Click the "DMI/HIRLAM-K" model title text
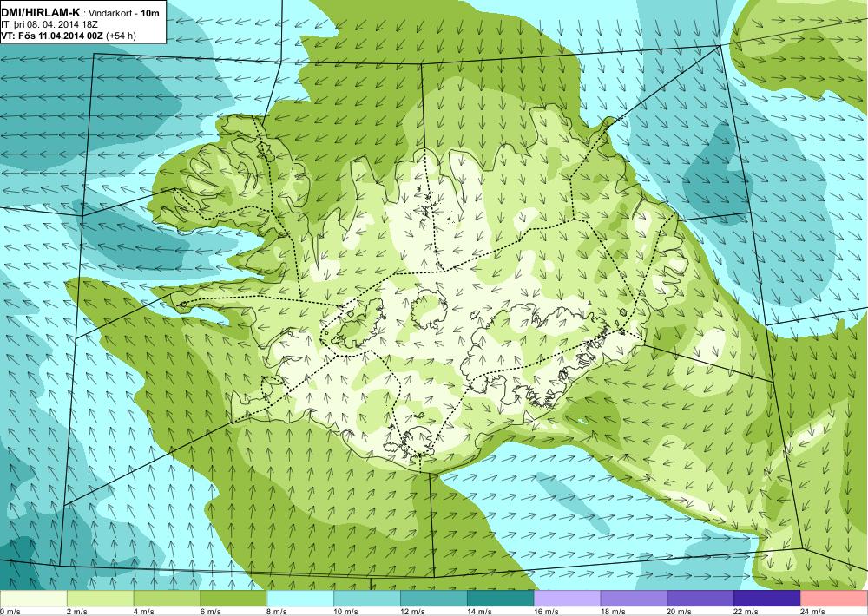The image size is (868, 616). [39, 14]
